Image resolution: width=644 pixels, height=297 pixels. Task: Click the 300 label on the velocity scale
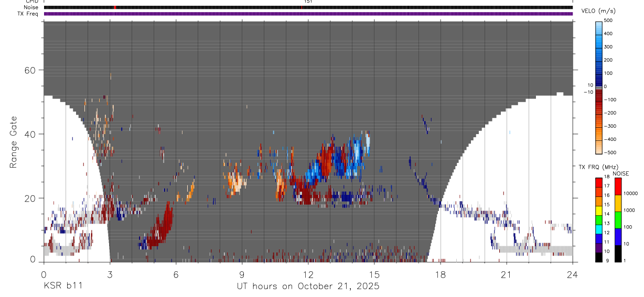609,47
